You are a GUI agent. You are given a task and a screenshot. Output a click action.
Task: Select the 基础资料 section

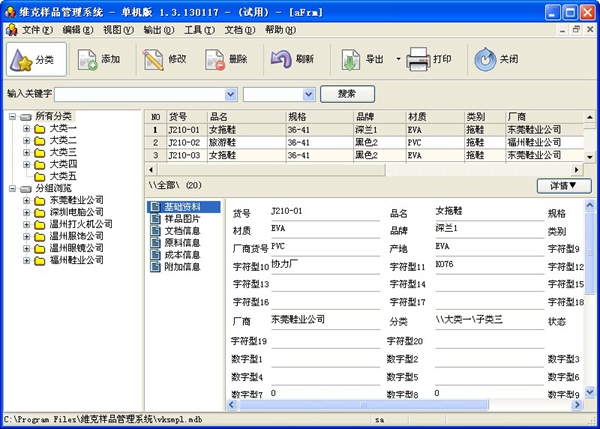(x=183, y=207)
